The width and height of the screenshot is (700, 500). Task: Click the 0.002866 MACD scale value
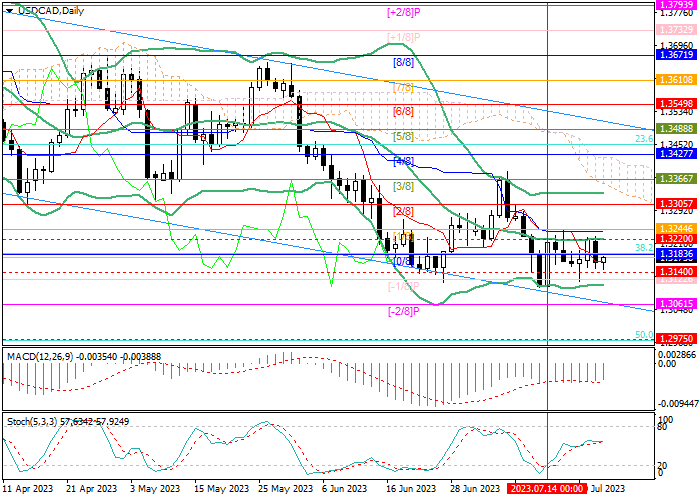tap(678, 355)
